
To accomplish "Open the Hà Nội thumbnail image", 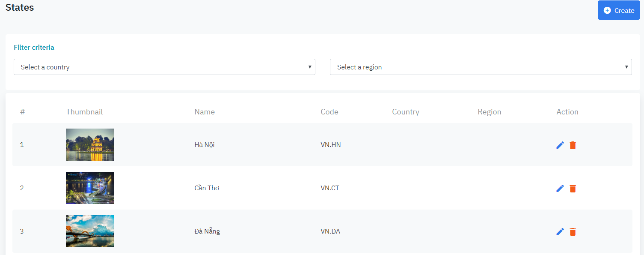I will click(90, 145).
